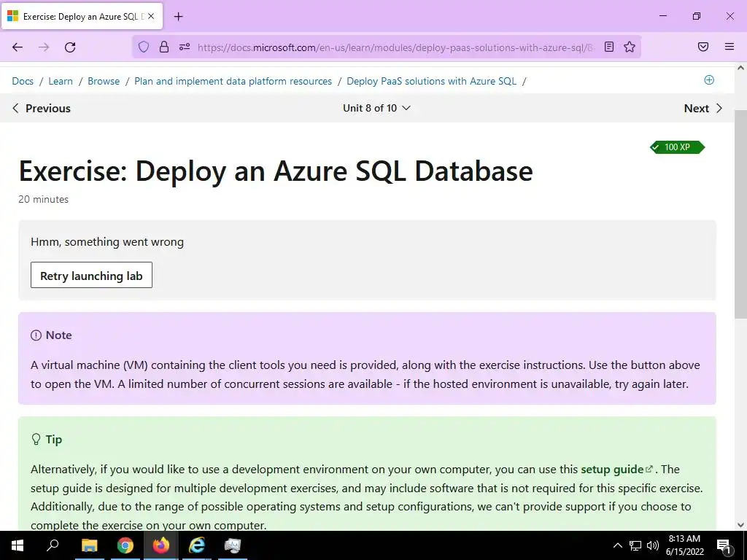Open tracking protection shield icon
Screen dimensions: 747x560
(x=144, y=47)
